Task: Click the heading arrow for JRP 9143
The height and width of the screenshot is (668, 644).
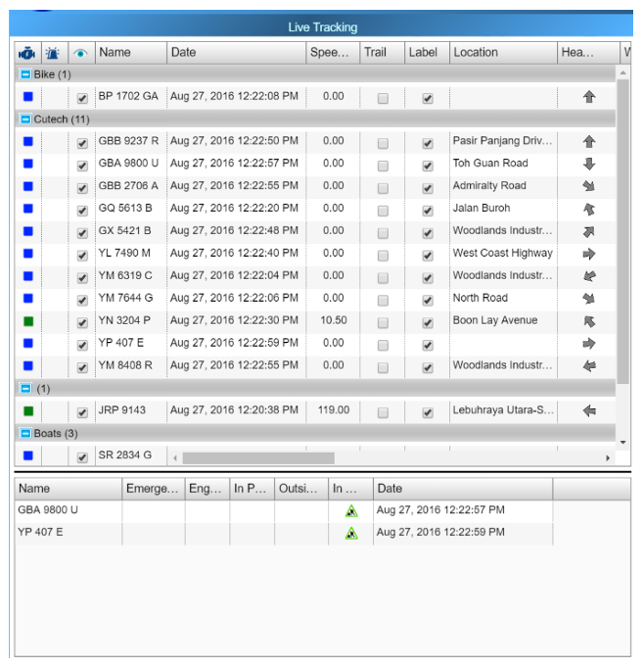Action: tap(589, 411)
